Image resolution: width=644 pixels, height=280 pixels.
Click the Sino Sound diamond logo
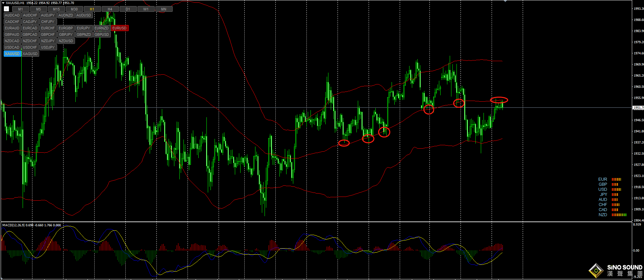tap(596, 271)
